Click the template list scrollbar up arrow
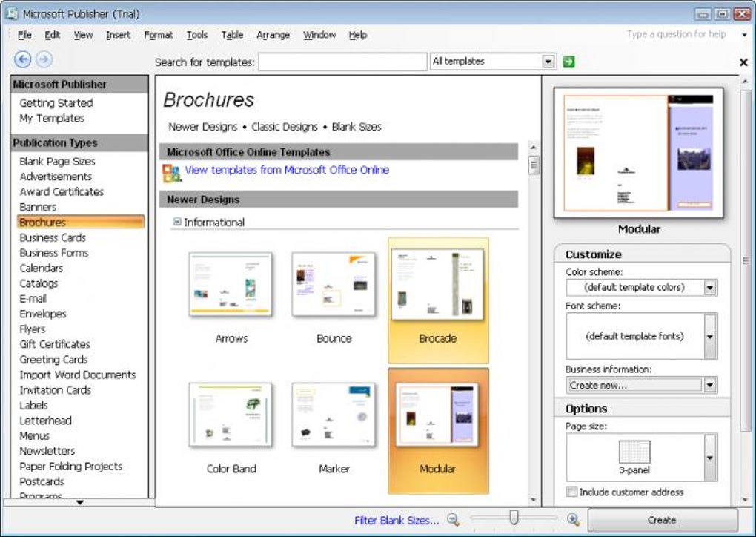Screen dimensions: 756x537 tap(533, 147)
